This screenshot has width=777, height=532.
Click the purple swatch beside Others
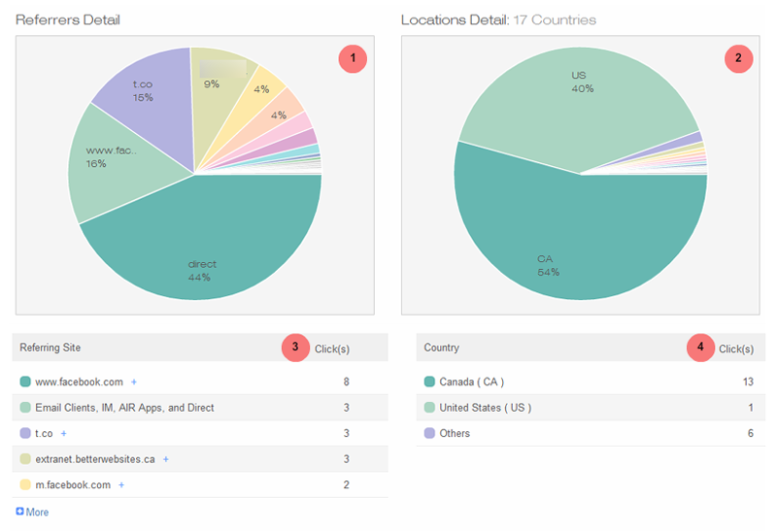(x=430, y=433)
